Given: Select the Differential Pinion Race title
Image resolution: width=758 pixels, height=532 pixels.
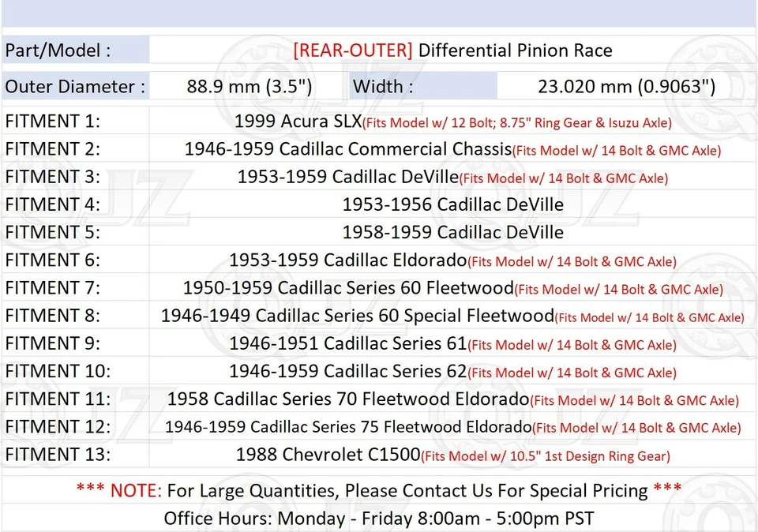Looking at the screenshot, I should [x=454, y=50].
